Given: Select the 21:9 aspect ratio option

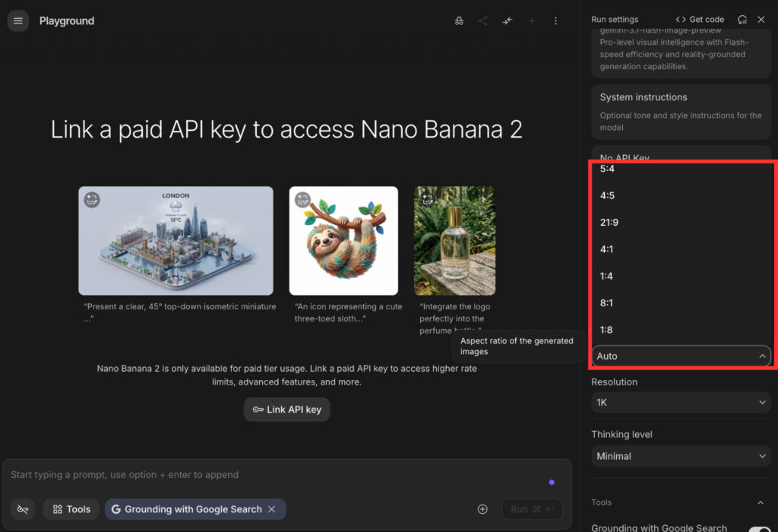Looking at the screenshot, I should click(x=611, y=223).
